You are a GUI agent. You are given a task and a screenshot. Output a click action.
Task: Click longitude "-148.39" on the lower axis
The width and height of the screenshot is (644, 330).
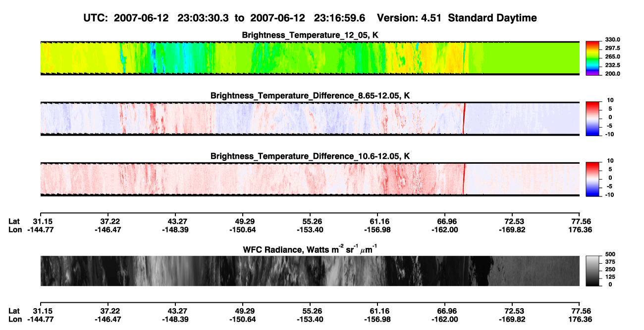176,320
